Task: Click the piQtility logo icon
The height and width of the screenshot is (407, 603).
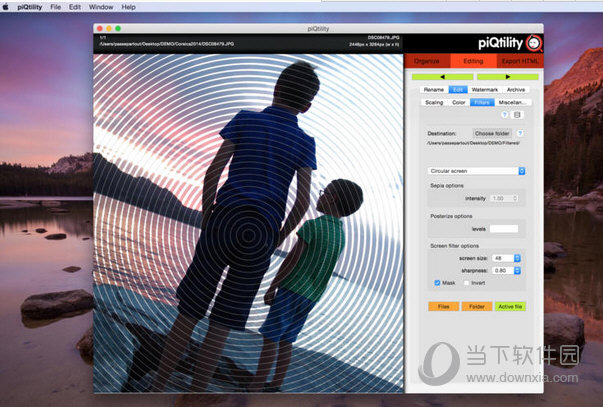Action: [534, 43]
